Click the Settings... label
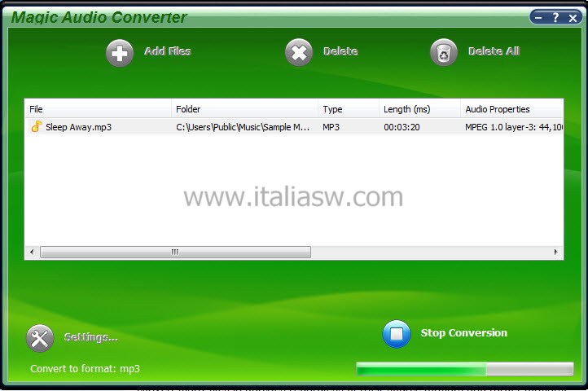588x391 pixels. 90,337
